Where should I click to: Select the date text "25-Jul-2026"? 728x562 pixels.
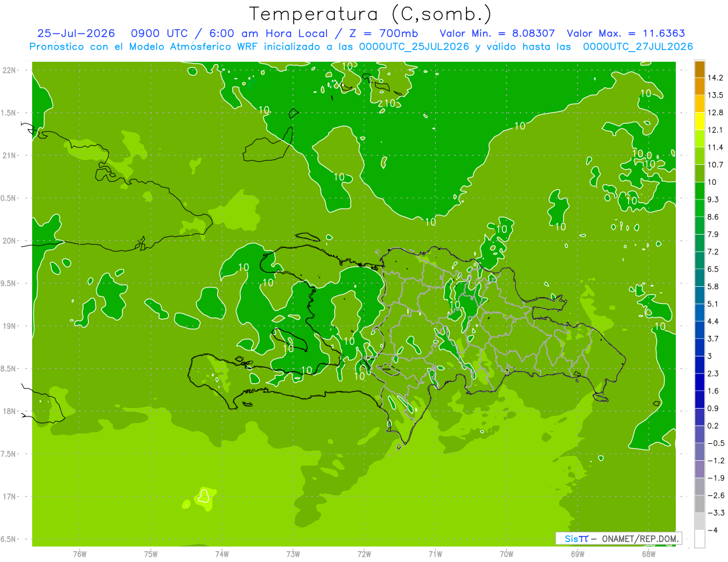(x=76, y=33)
